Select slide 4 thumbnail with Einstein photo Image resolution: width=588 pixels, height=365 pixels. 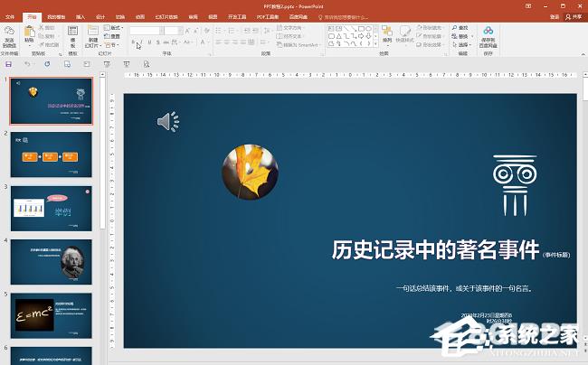(53, 260)
